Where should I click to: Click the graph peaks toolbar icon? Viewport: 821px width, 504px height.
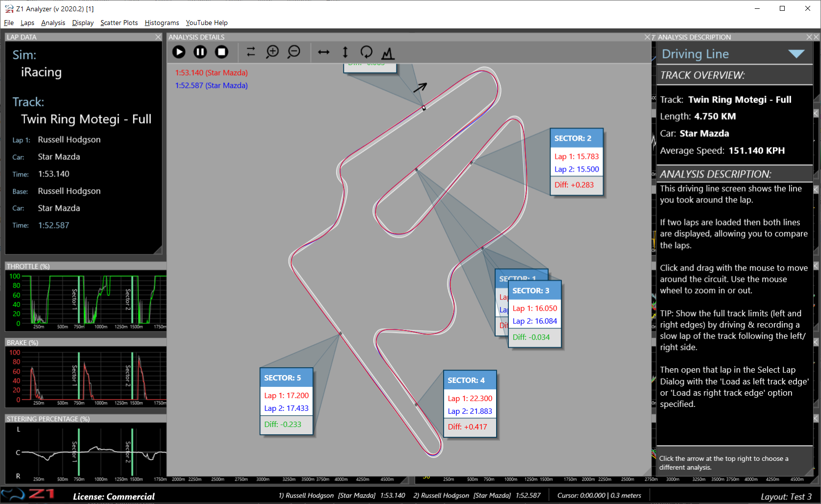pyautogui.click(x=388, y=53)
